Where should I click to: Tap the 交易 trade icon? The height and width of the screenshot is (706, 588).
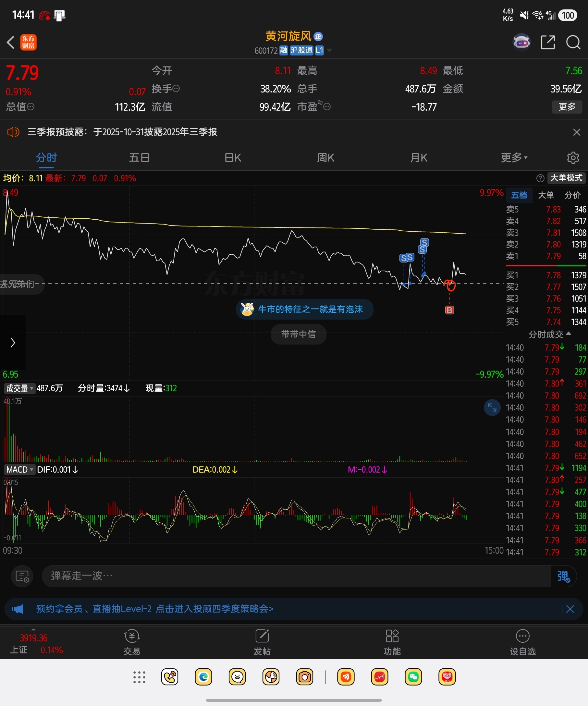click(x=132, y=642)
